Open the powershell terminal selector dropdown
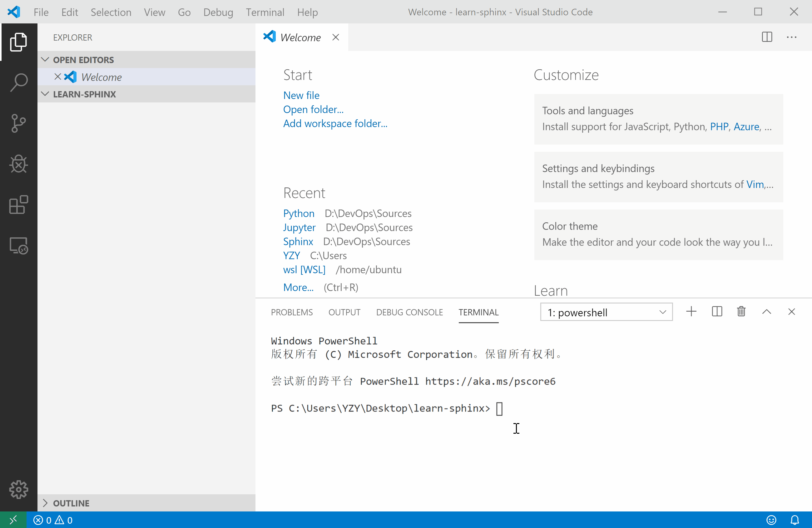Viewport: 812px width, 528px height. [606, 312]
